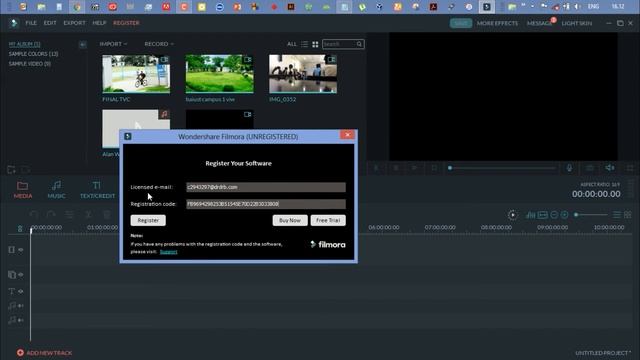Mute the second music track
Viewport: 640px width, 360px height.
pyautogui.click(x=21, y=320)
